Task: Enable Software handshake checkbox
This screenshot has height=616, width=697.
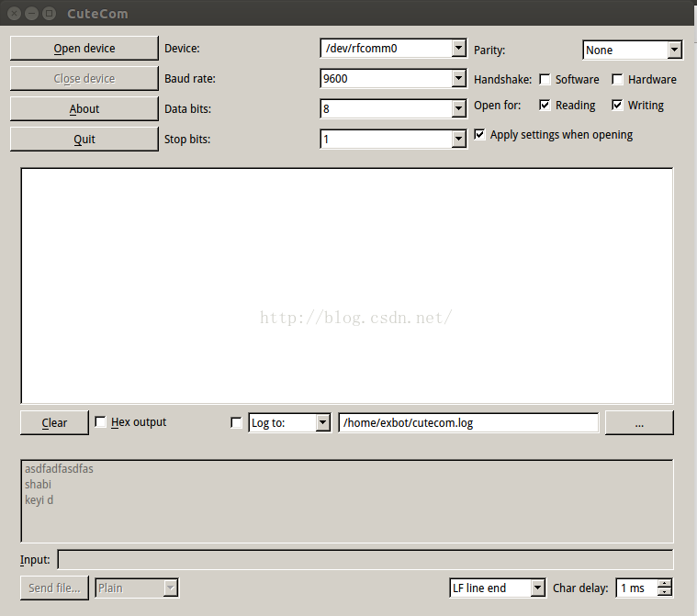Action: pos(545,79)
